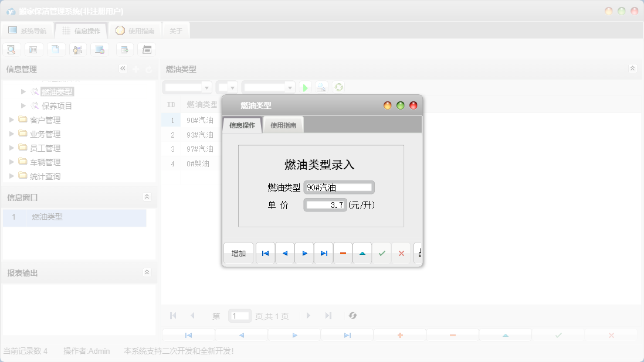Click the refresh icon next to filters
644x362 pixels.
click(x=338, y=86)
